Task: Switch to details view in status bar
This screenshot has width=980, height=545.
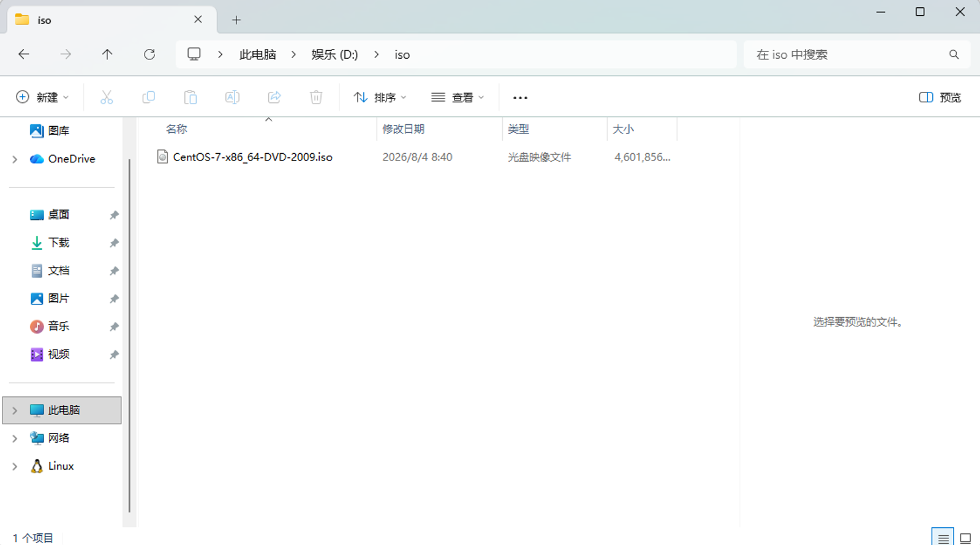Action: coord(943,538)
